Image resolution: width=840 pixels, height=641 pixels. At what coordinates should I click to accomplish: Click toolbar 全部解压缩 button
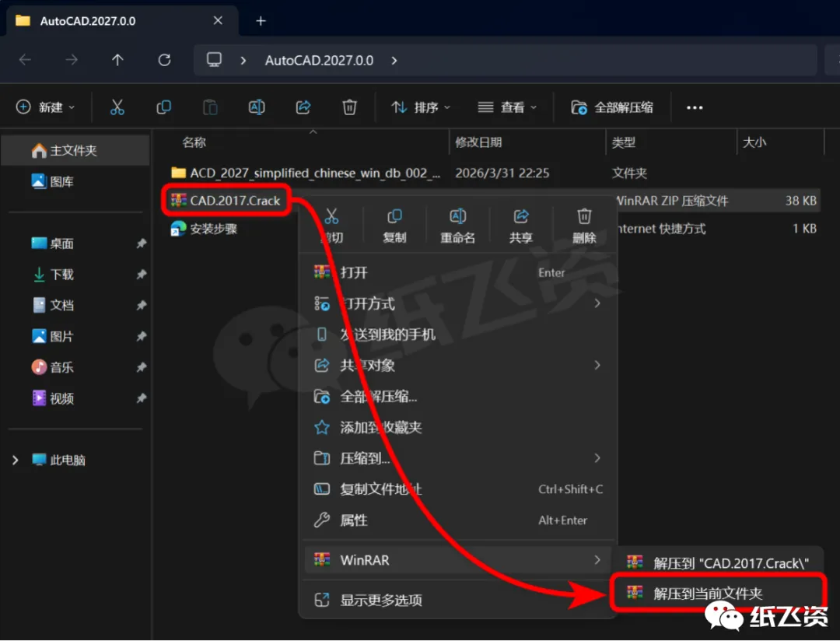tap(612, 107)
